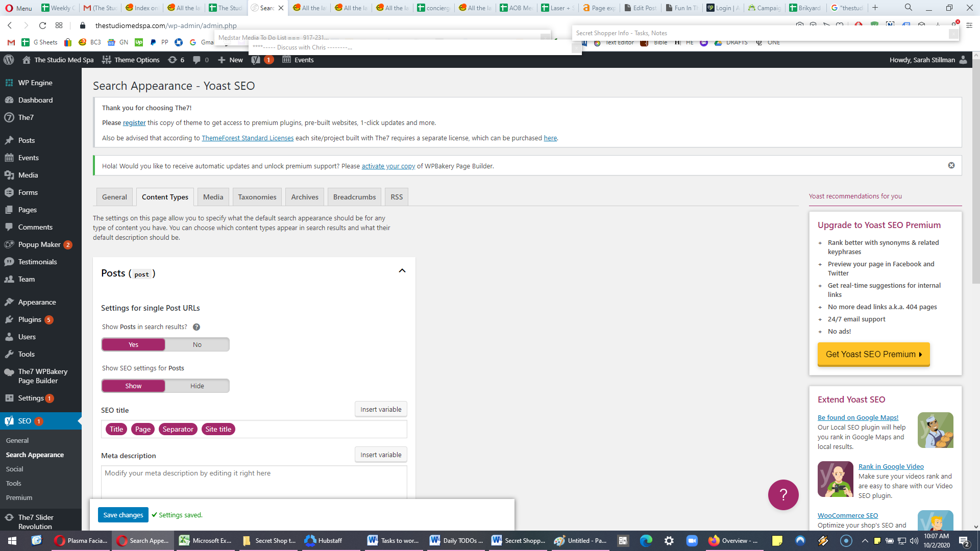Dismiss the WPBakery activation notice
The height and width of the screenshot is (551, 980).
click(x=951, y=165)
